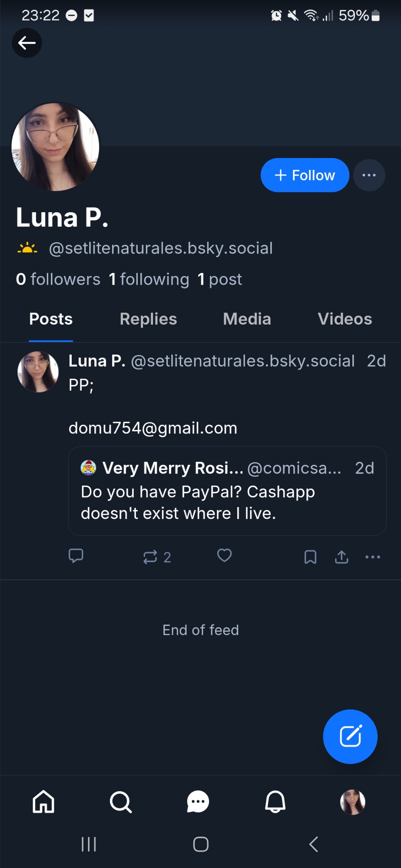Select the Posts tab

coord(51,319)
